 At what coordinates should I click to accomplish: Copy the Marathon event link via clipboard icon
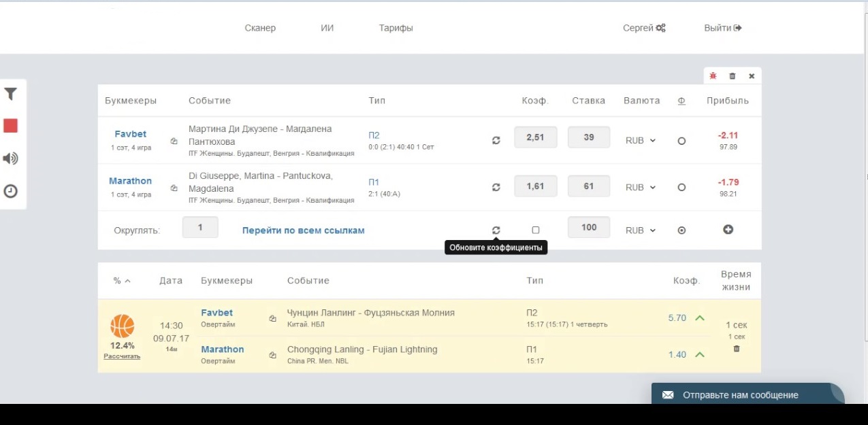tap(174, 186)
